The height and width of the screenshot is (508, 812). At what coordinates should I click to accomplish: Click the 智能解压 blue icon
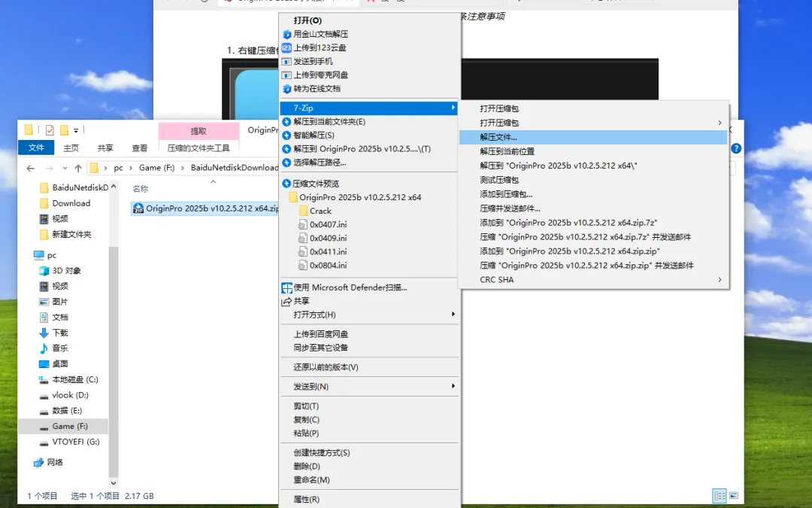[286, 135]
